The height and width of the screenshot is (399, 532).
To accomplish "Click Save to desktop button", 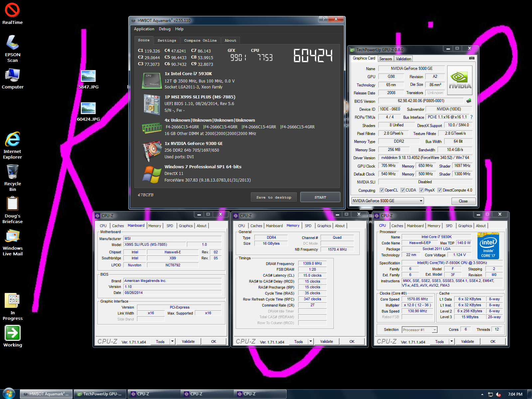I will pyautogui.click(x=274, y=197).
